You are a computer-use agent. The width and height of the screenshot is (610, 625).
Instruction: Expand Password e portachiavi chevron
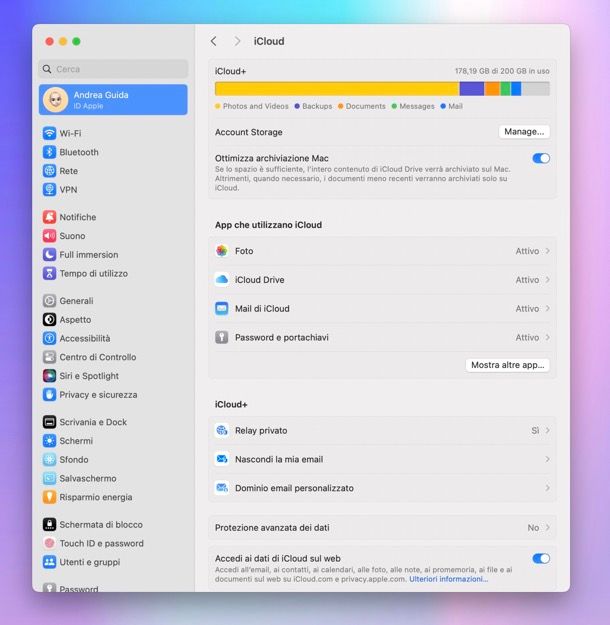pyautogui.click(x=548, y=337)
